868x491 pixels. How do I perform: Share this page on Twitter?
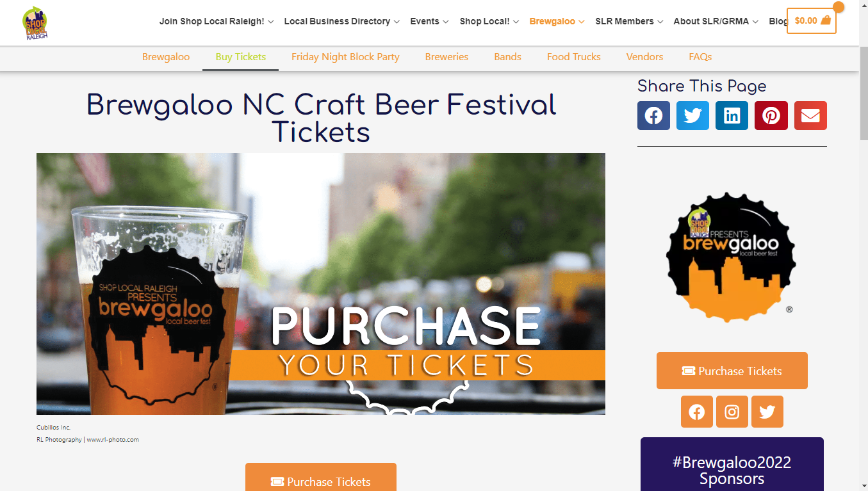click(x=692, y=116)
